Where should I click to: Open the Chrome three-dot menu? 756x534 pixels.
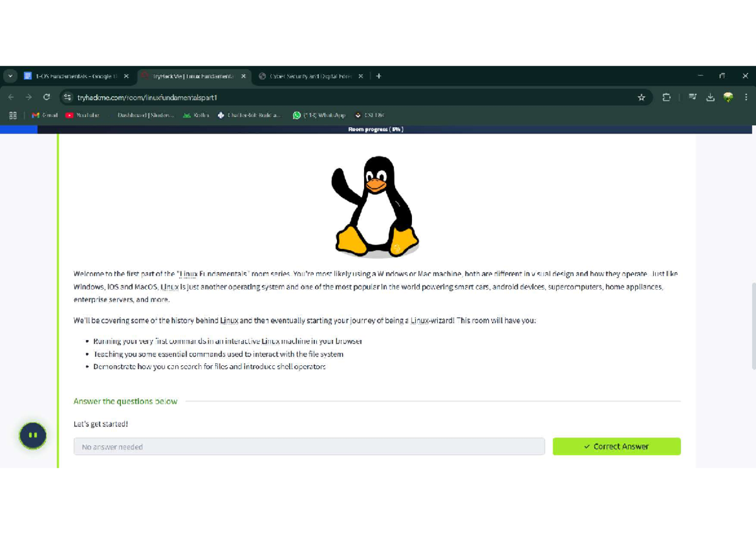[x=747, y=97]
